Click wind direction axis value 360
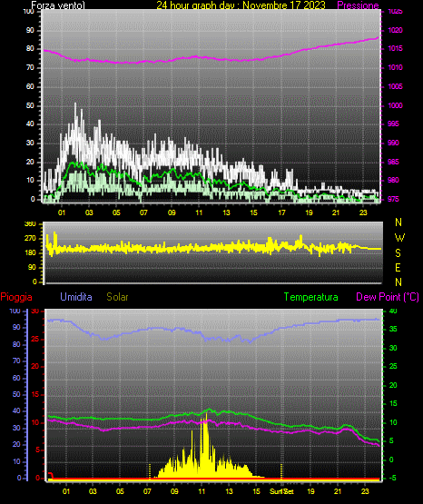Screen dimensions: 423x504 [x=30, y=224]
